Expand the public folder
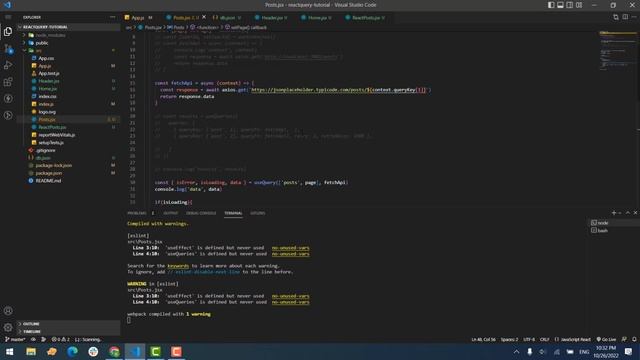 [42, 43]
